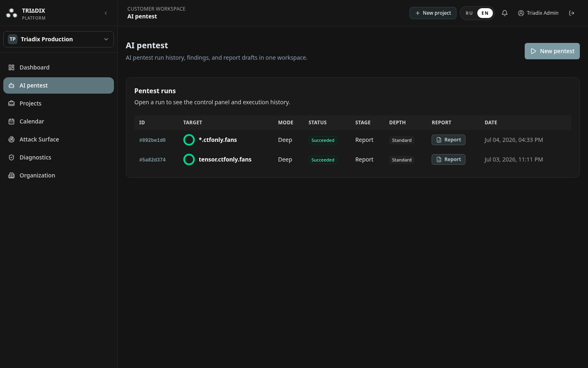The height and width of the screenshot is (368, 588).
Task: Click the REPORT column header
Action: (441, 123)
